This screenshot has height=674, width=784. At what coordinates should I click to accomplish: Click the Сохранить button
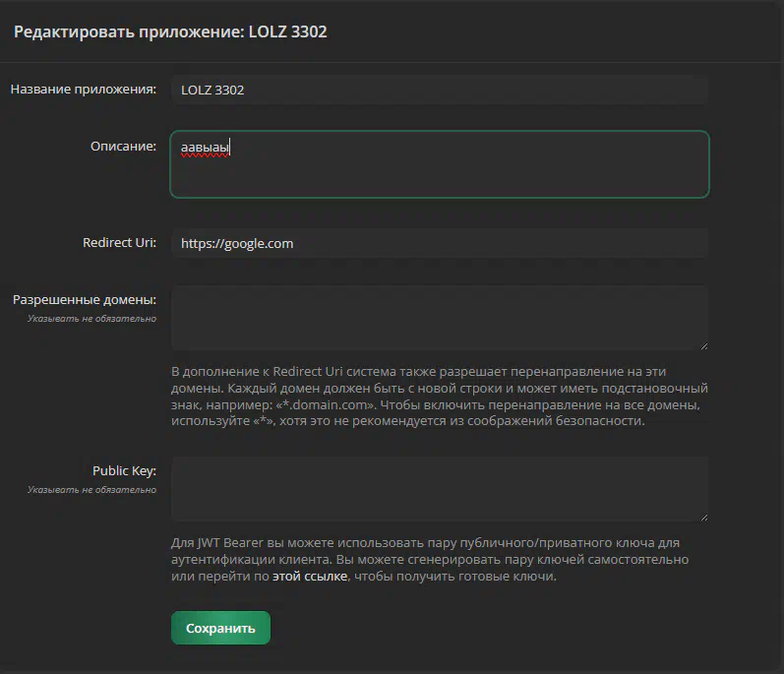click(x=220, y=628)
